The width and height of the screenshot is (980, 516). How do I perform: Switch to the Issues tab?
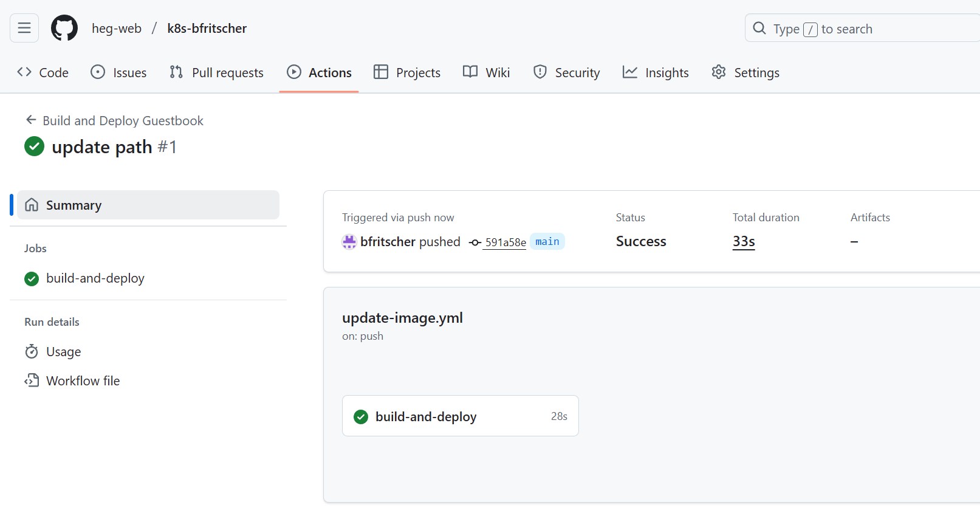[119, 73]
